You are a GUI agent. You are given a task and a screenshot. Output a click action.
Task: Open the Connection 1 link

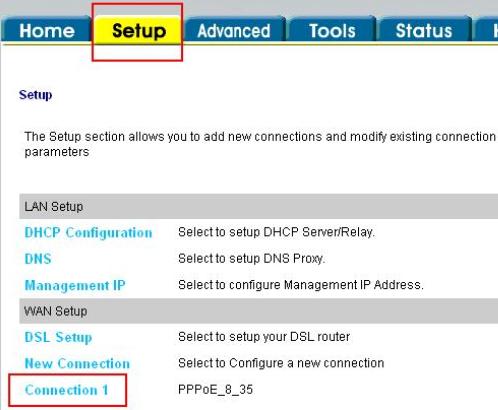click(67, 389)
